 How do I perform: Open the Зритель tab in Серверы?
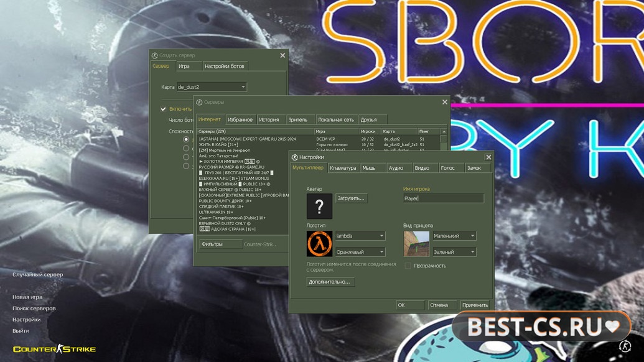pyautogui.click(x=301, y=119)
